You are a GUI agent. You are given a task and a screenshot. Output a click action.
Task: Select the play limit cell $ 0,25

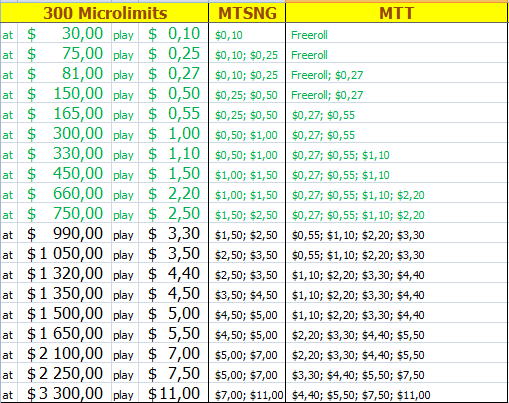(x=173, y=53)
